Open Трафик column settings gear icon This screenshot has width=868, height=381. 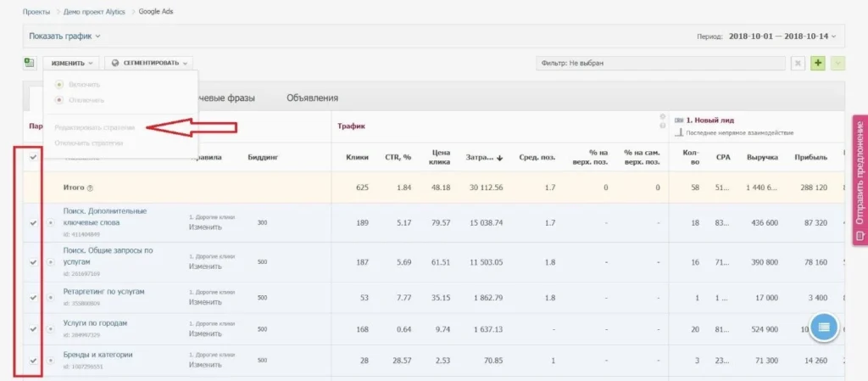pos(662,117)
